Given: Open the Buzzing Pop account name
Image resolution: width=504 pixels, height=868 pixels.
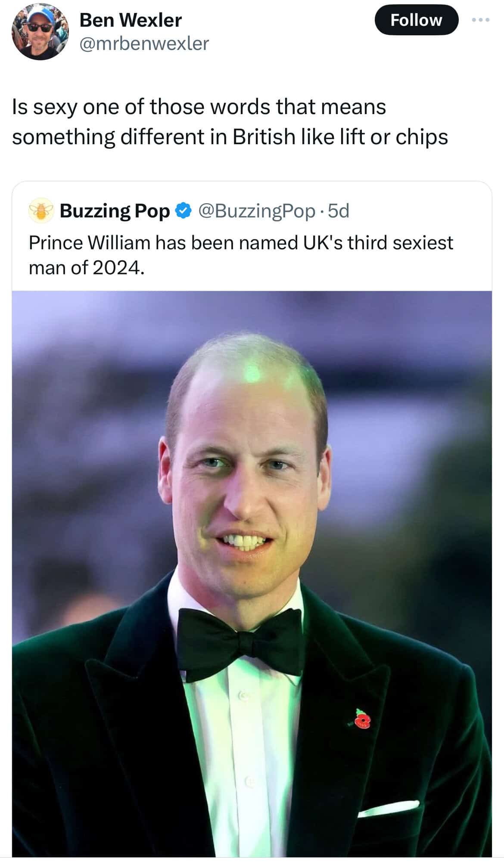Looking at the screenshot, I should coord(115,211).
